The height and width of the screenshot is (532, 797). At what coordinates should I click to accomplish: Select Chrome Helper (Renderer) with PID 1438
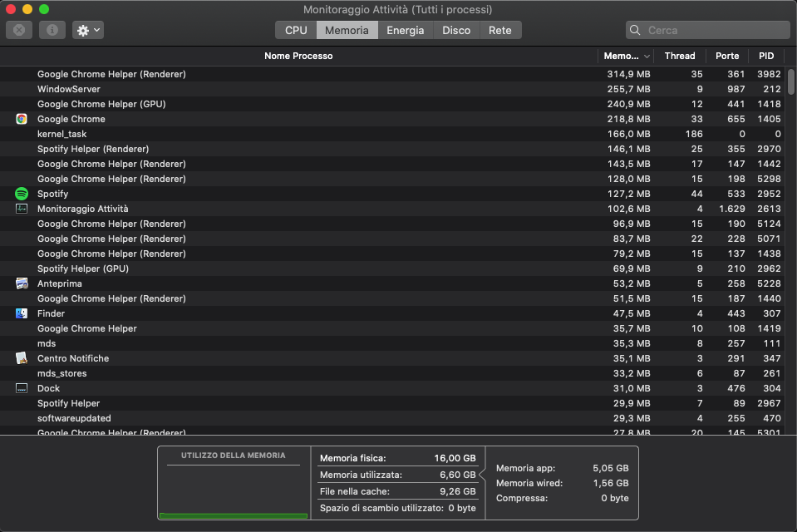(x=392, y=254)
